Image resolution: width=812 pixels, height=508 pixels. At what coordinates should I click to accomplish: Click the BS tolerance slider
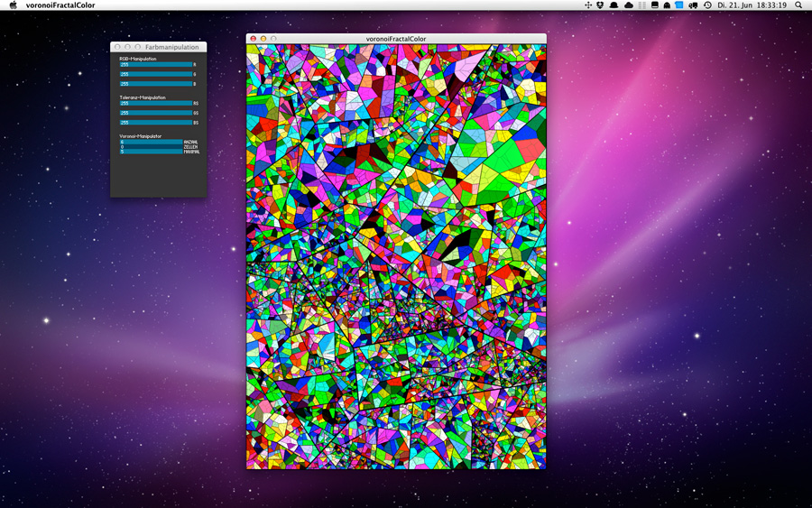coord(155,122)
